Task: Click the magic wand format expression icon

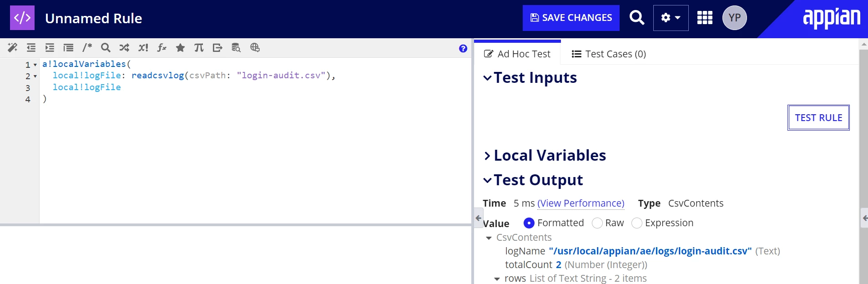Action: 13,48
